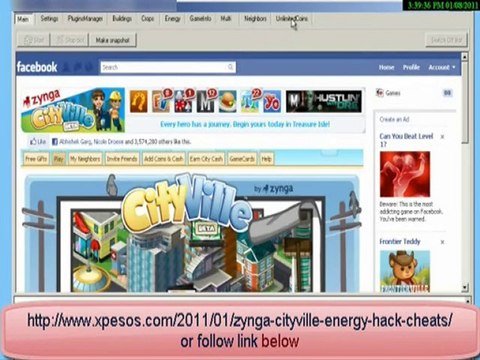Image resolution: width=480 pixels, height=360 pixels.
Task: Open the Cafe World burger icon
Action: [228, 101]
